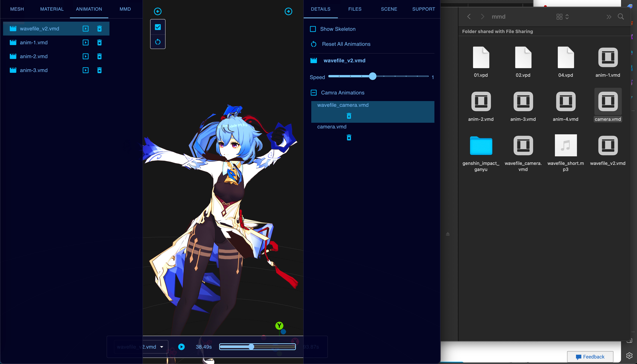
Task: Open the wavefile_v2.vmd animation dropdown
Action: point(141,347)
